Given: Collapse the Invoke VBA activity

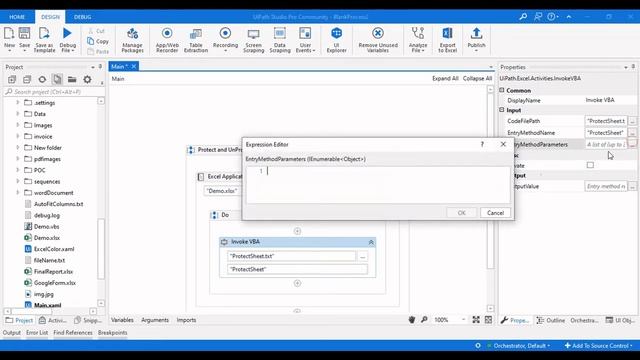Looking at the screenshot, I should click(x=371, y=242).
